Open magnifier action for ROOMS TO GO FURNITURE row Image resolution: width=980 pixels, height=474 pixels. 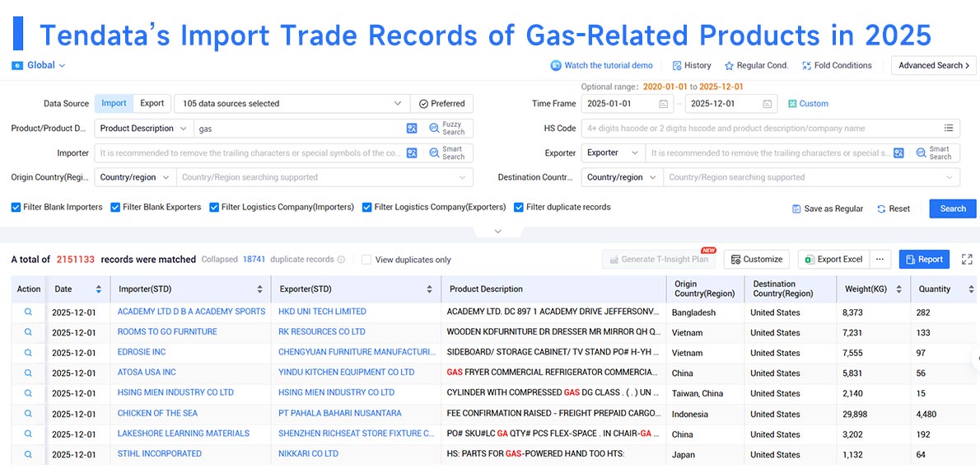(x=28, y=332)
